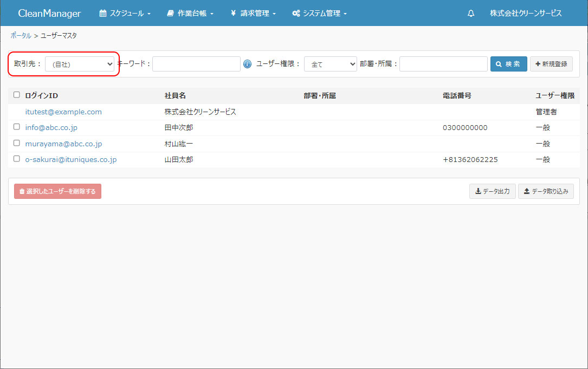Click the データ取り込み import button
The height and width of the screenshot is (369, 588).
[x=545, y=191]
